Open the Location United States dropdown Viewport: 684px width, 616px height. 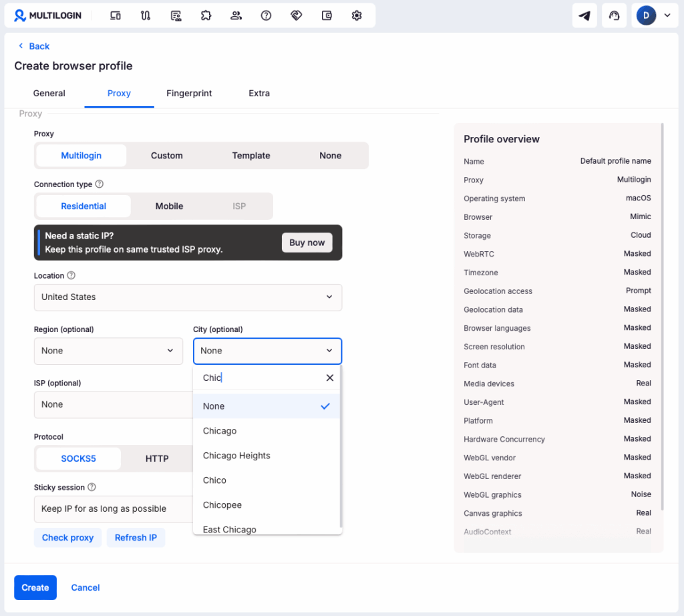point(188,297)
